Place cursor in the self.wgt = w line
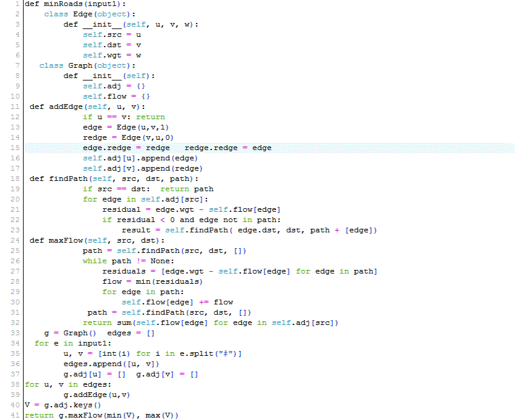 point(112,55)
